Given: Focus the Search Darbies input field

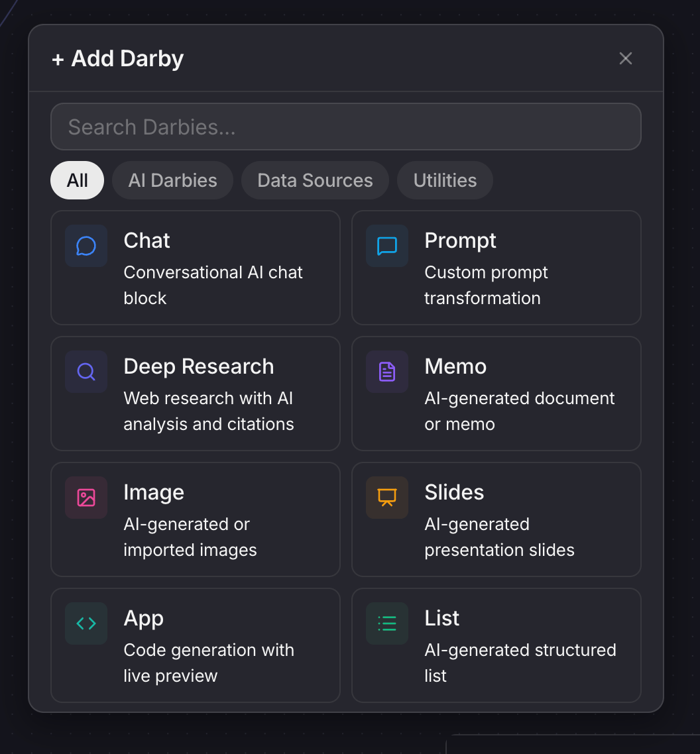Looking at the screenshot, I should click(x=346, y=127).
